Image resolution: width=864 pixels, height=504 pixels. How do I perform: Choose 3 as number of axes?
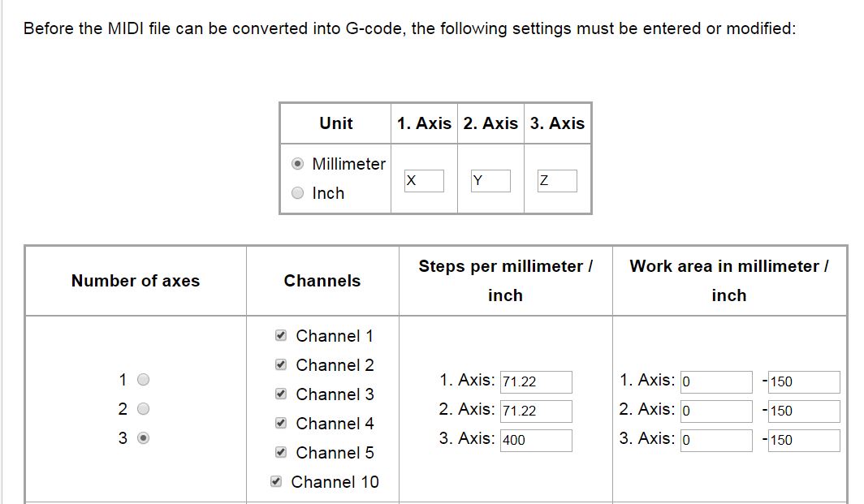(x=144, y=438)
